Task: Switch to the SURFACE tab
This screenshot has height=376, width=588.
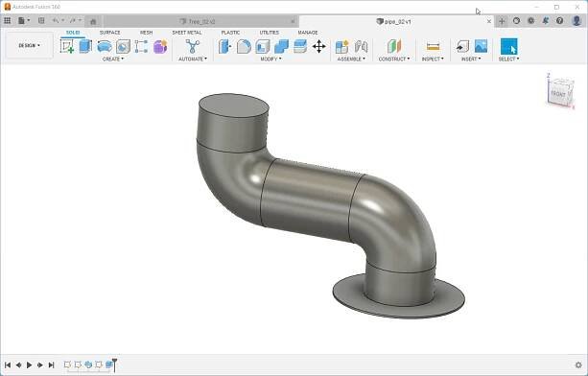Action: (110, 33)
